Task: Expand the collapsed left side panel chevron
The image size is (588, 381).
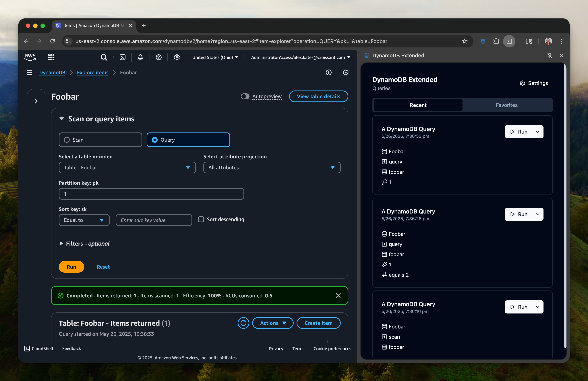Action: click(x=36, y=101)
